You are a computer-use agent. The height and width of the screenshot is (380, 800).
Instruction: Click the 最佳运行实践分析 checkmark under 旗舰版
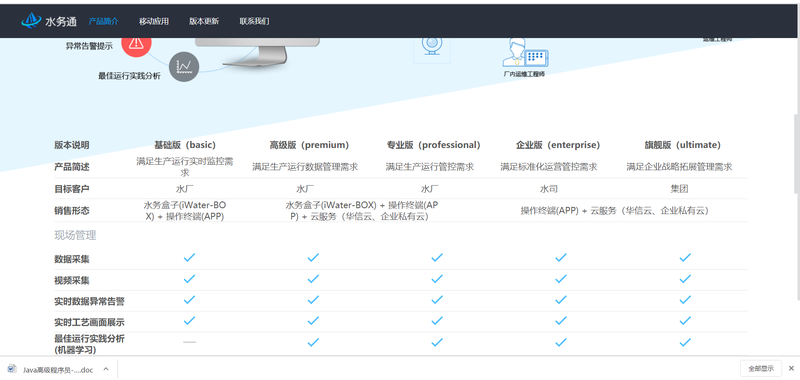click(x=685, y=342)
